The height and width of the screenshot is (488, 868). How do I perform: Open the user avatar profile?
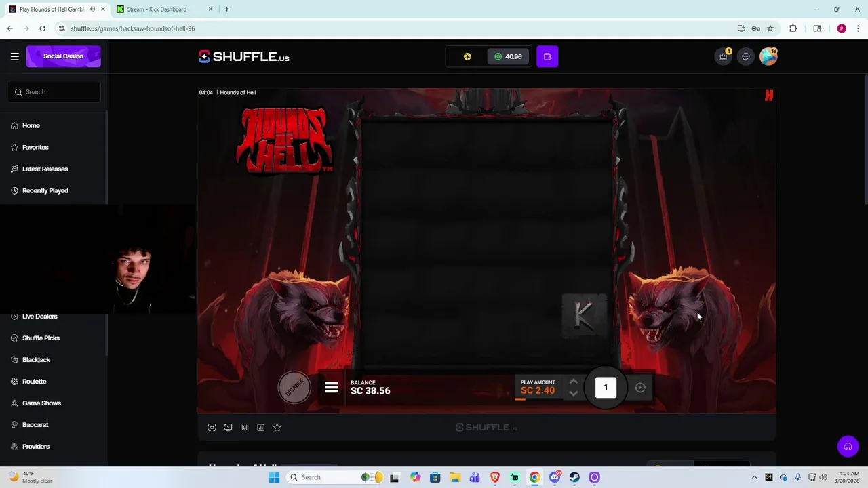(x=768, y=56)
